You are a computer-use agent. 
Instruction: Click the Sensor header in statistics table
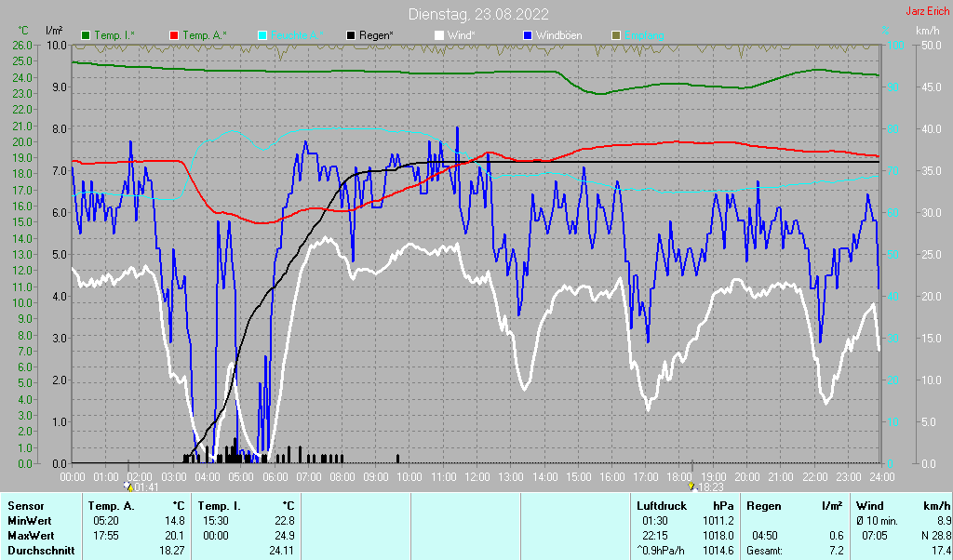click(26, 505)
